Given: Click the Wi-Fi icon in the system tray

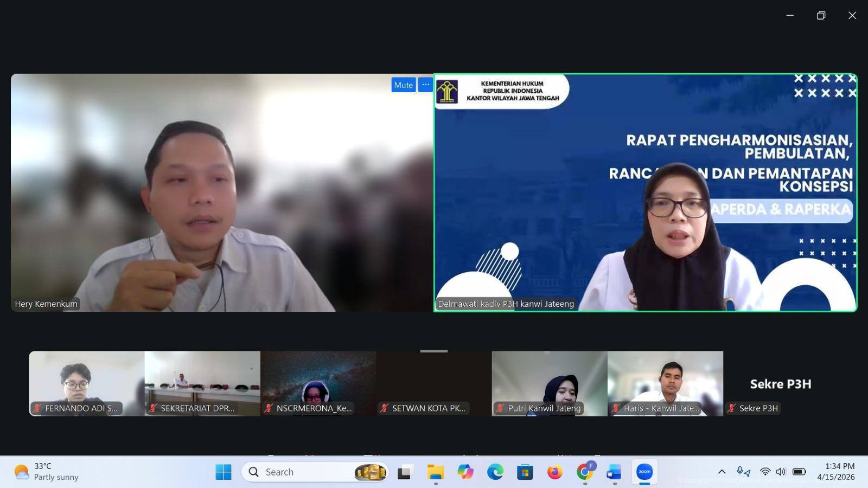Looking at the screenshot, I should pyautogui.click(x=764, y=472).
